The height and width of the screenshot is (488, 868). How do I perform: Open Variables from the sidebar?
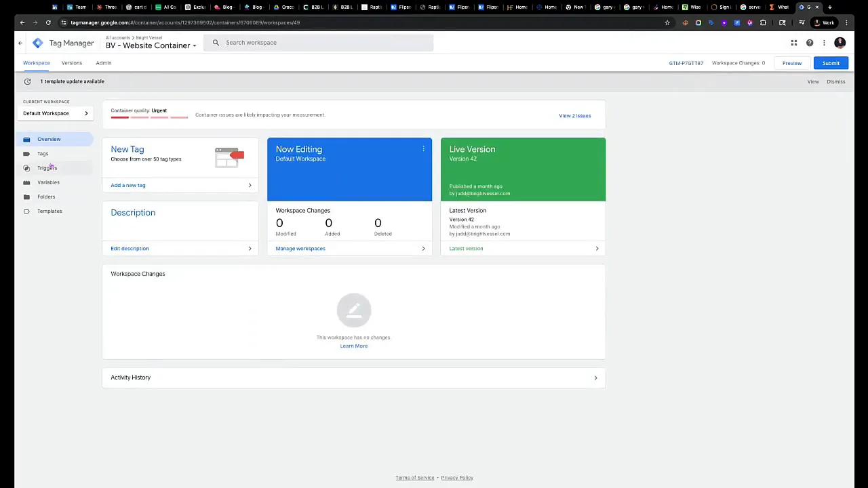pos(48,182)
